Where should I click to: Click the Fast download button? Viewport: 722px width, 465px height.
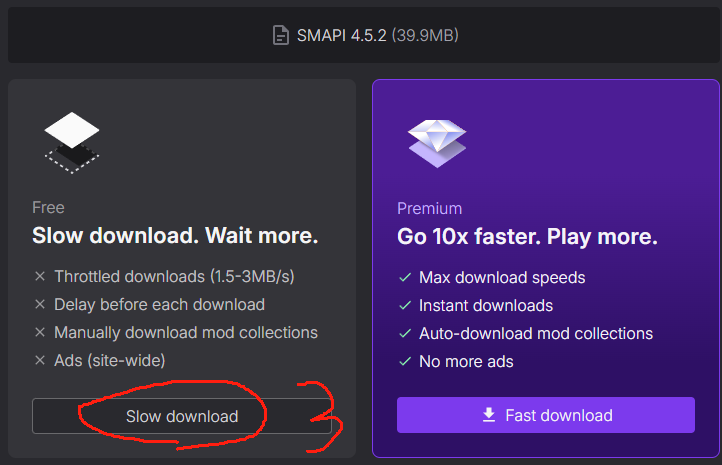(545, 415)
